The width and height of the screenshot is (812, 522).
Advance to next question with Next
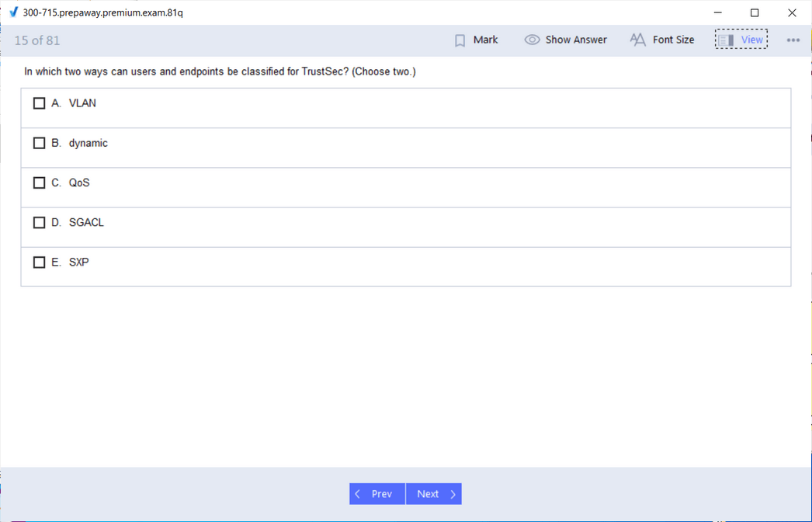tap(434, 494)
